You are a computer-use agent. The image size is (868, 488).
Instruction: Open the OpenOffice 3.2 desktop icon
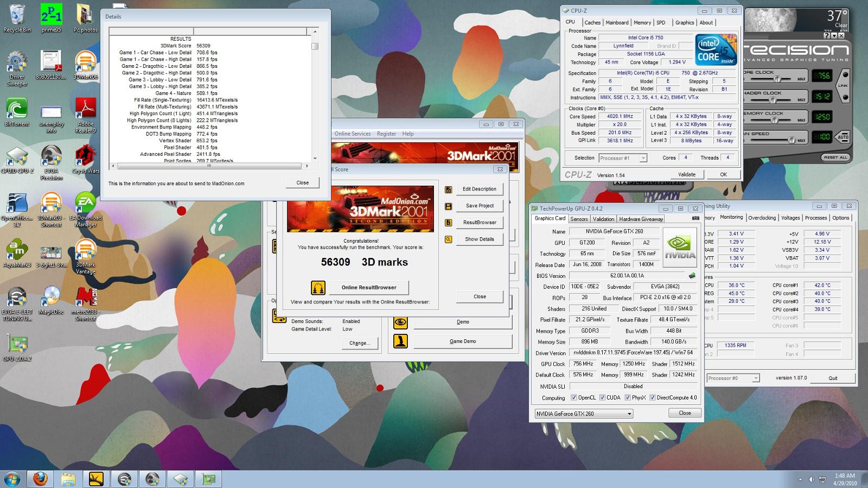(17, 210)
